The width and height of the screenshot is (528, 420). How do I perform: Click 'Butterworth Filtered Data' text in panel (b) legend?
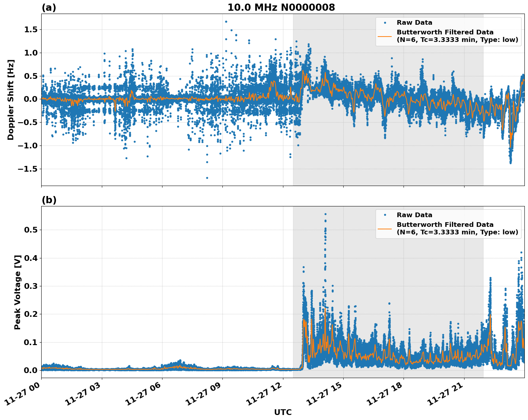pos(445,225)
